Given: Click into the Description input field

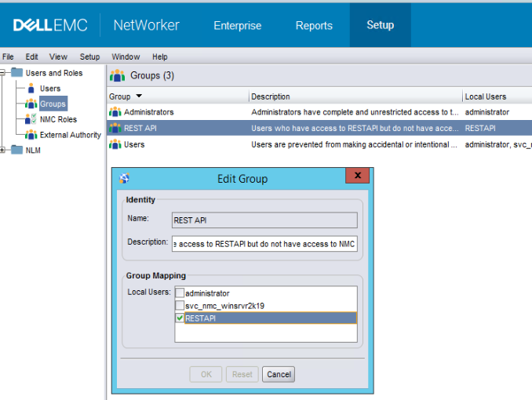Looking at the screenshot, I should (264, 244).
